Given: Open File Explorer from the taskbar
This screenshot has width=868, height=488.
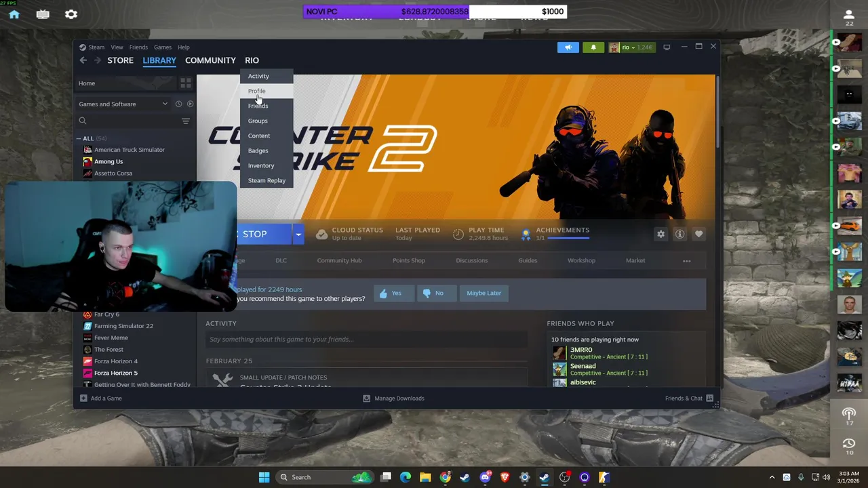Looking at the screenshot, I should point(425,477).
